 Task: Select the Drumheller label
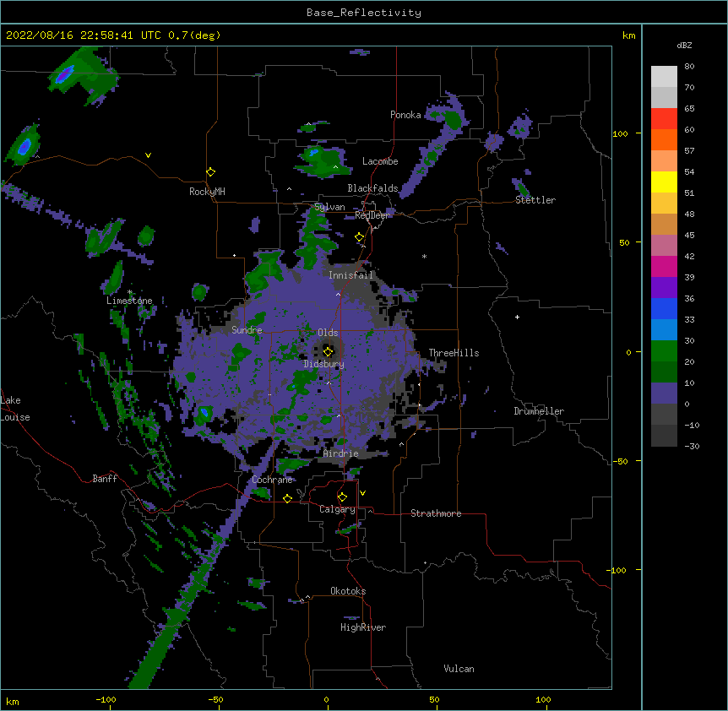pyautogui.click(x=539, y=411)
